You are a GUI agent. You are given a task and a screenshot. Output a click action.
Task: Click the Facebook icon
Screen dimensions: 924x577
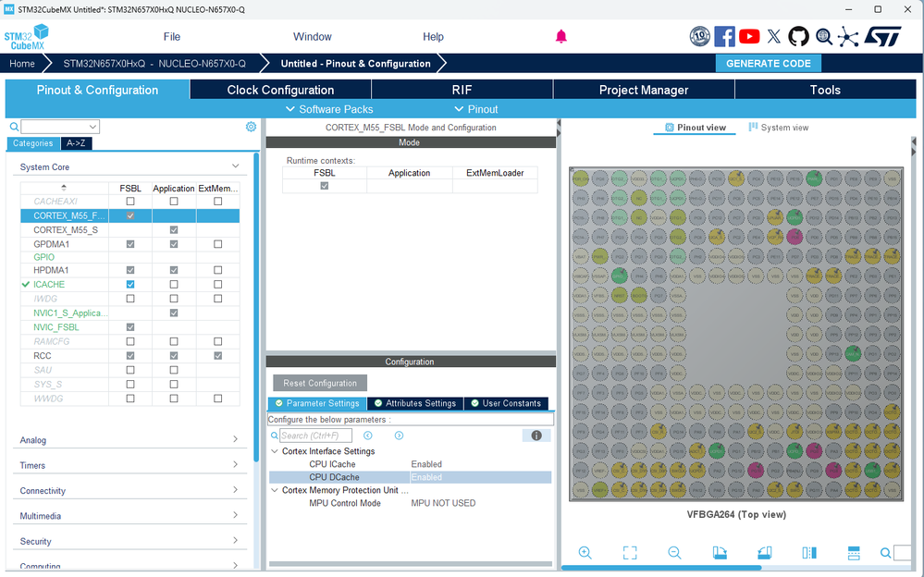(724, 37)
